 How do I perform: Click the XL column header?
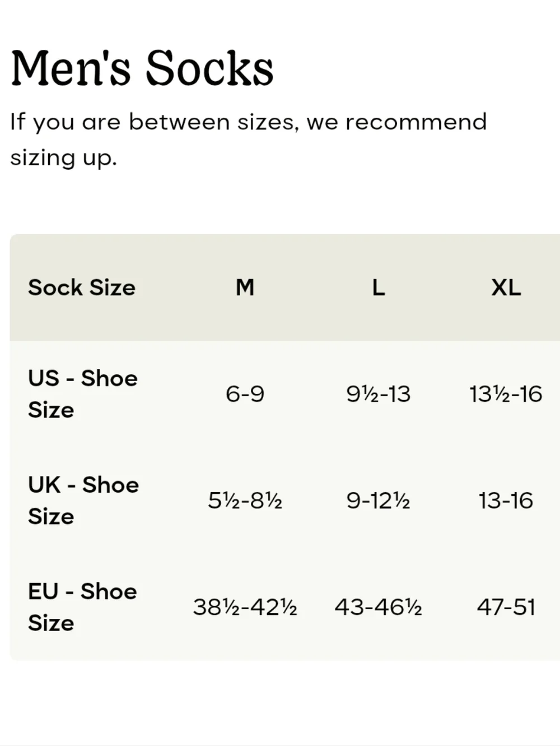506,288
